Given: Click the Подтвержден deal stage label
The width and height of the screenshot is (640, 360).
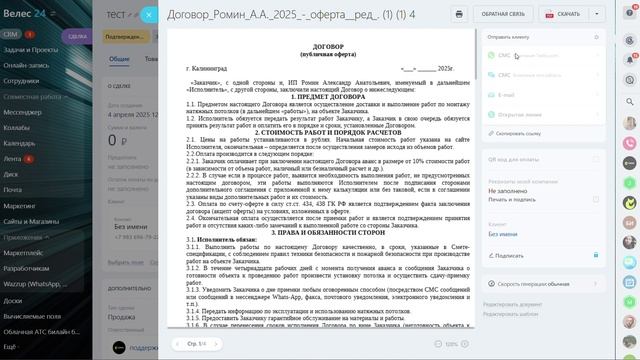Looking at the screenshot, I should [126, 37].
